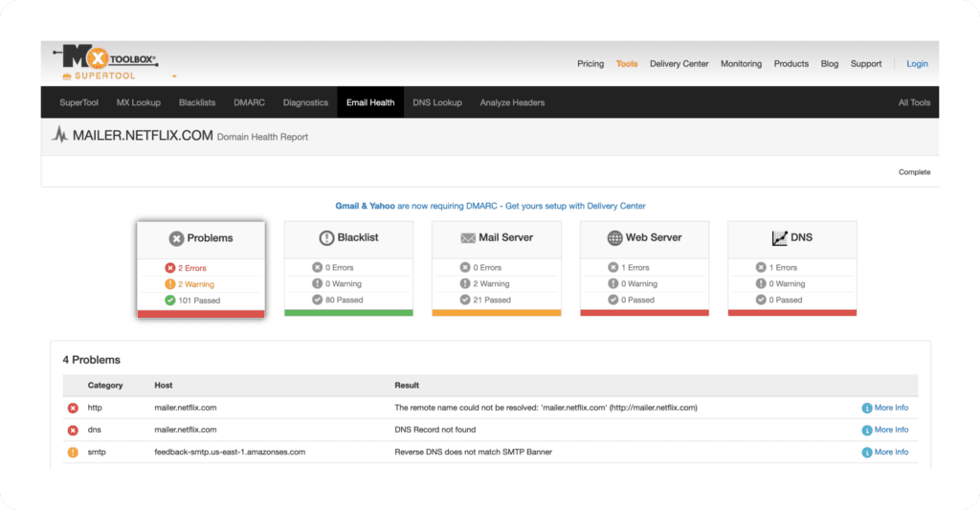
Task: Click the orange warning icon in smtp row
Action: [73, 452]
